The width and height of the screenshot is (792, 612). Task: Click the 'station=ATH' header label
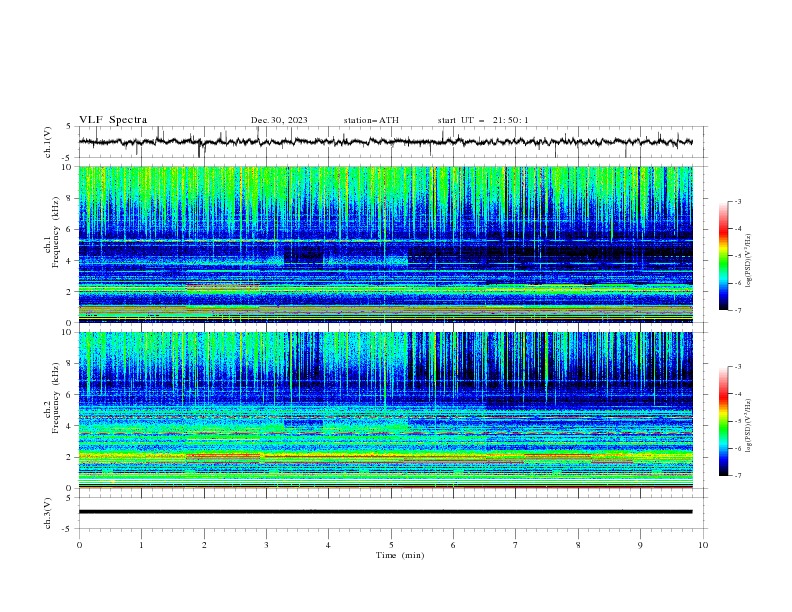(x=371, y=120)
